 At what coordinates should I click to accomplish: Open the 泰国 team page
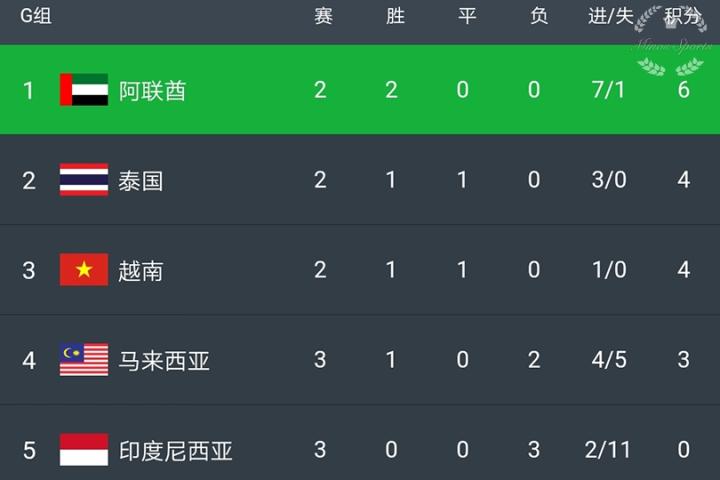(x=140, y=181)
